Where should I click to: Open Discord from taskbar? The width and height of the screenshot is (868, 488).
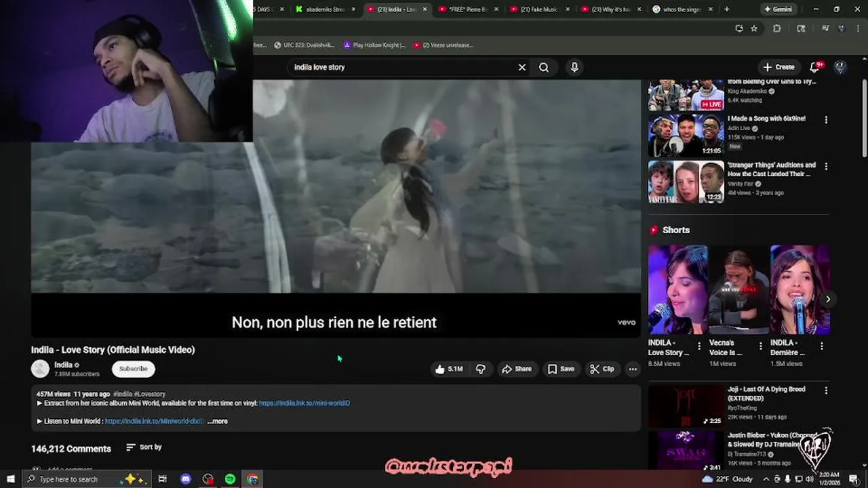coord(186,479)
